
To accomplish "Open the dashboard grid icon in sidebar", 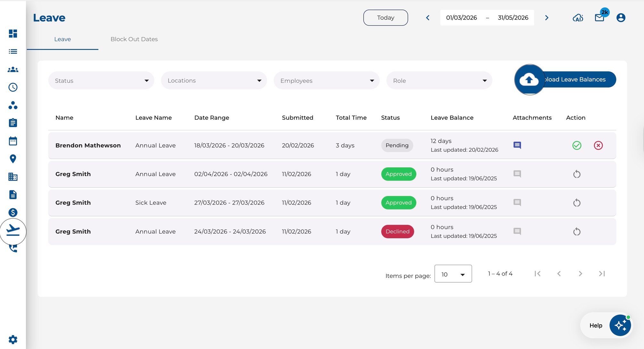I will (13, 34).
